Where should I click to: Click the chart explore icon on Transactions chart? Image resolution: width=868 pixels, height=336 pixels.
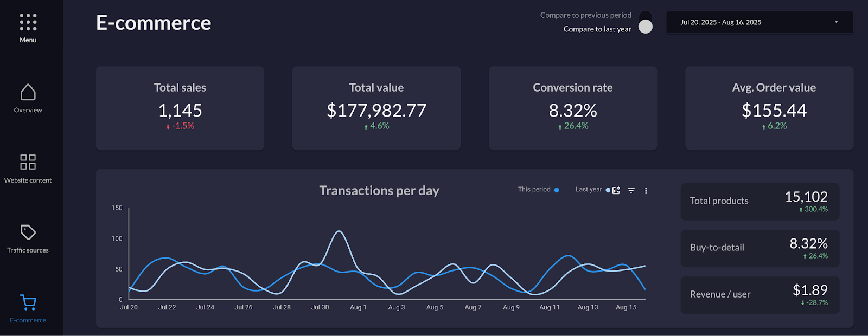point(616,190)
